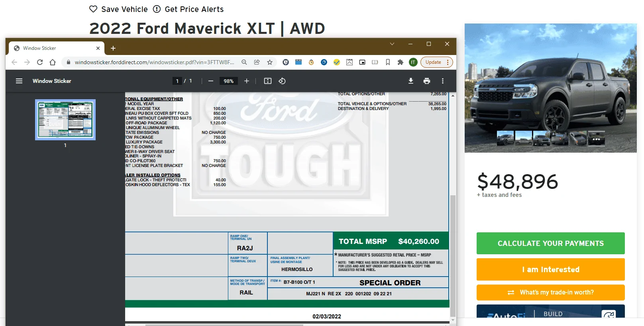This screenshot has height=326, width=644.
Task: Click the image capture extension icon
Action: pyautogui.click(x=349, y=62)
